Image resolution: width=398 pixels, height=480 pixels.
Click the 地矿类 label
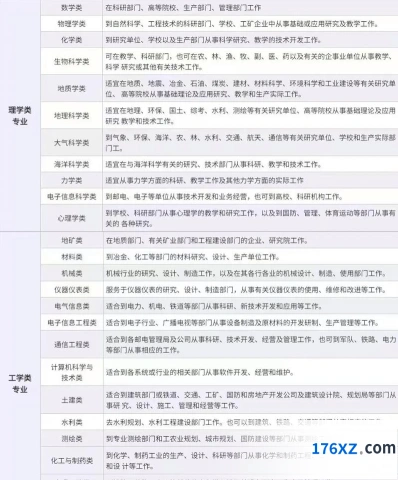[x=72, y=240]
